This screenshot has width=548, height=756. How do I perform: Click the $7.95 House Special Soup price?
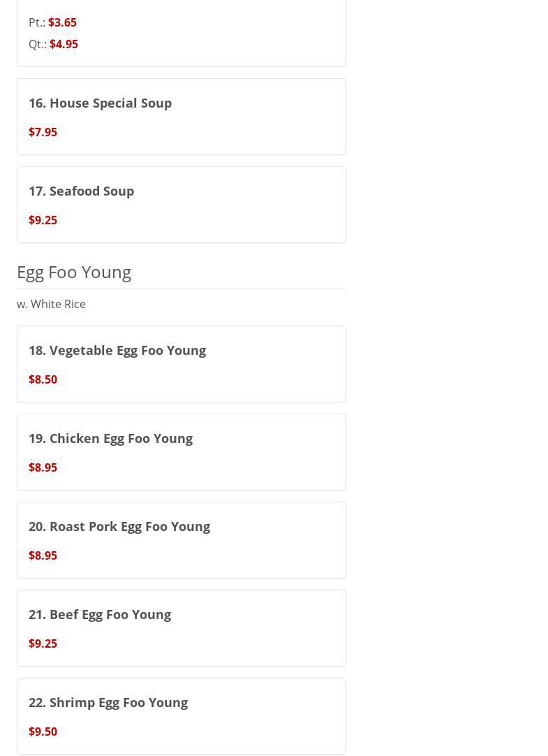pos(43,132)
